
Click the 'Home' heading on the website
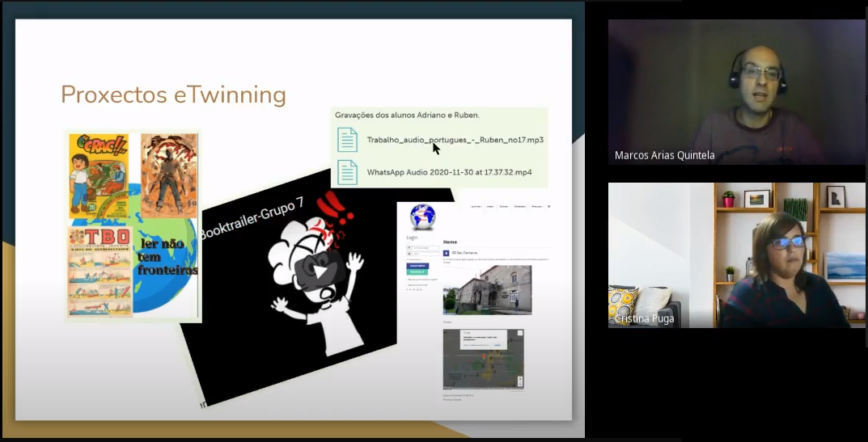(450, 242)
